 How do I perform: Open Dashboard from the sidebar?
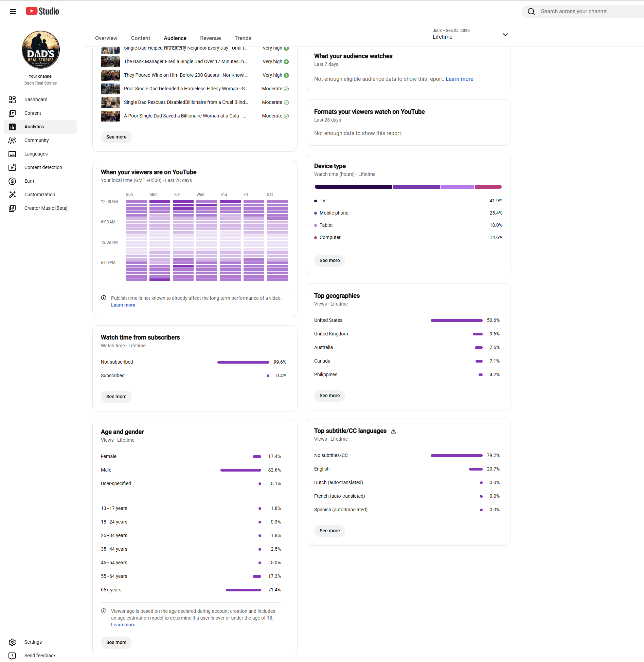pyautogui.click(x=41, y=99)
